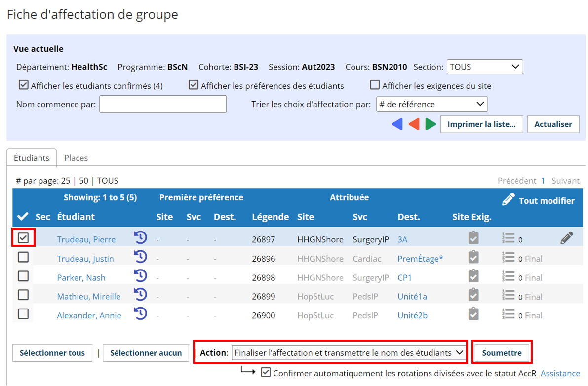This screenshot has height=386, width=588.
Task: Show 50 per page
Action: (83, 181)
